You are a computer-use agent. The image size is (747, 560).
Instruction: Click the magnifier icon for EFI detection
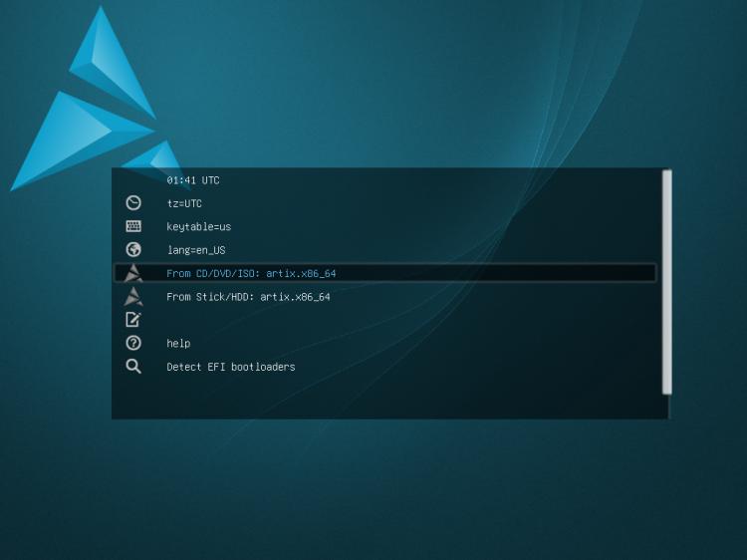click(133, 366)
